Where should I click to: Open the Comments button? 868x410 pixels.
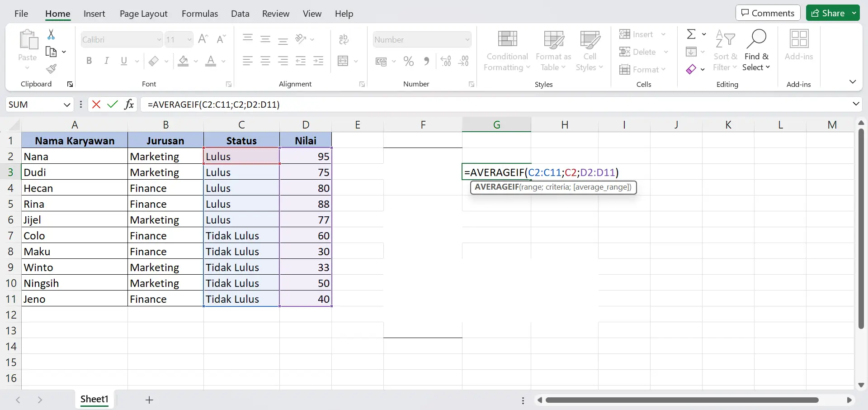tap(768, 13)
